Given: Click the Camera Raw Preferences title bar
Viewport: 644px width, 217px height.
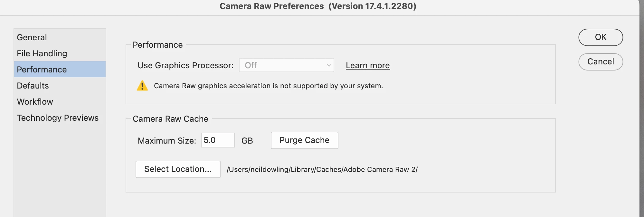Looking at the screenshot, I should tap(318, 6).
